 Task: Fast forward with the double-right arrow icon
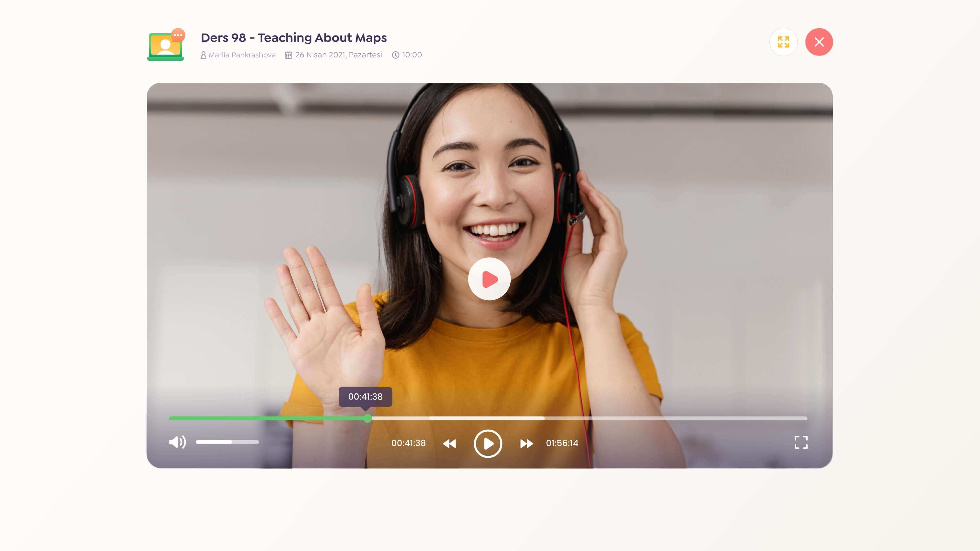pos(526,443)
